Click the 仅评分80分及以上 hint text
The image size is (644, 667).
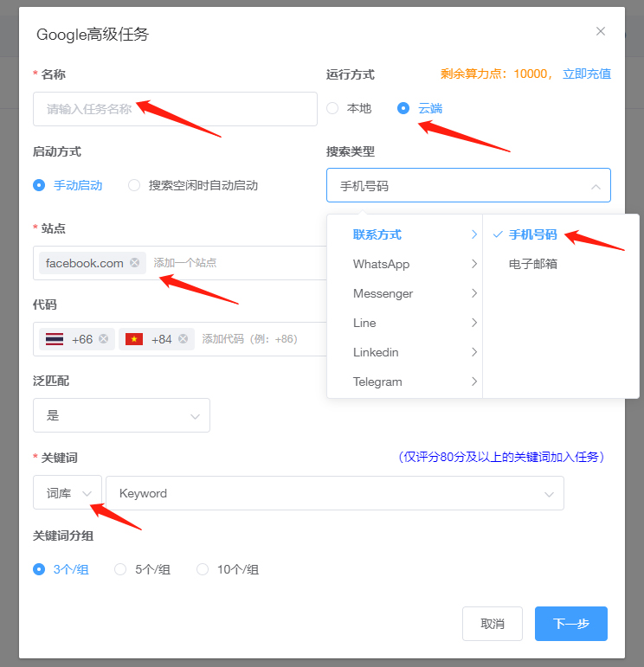coord(501,457)
